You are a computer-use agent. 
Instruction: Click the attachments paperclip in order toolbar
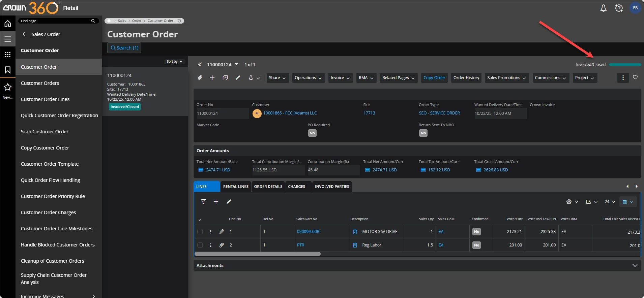[x=200, y=78]
